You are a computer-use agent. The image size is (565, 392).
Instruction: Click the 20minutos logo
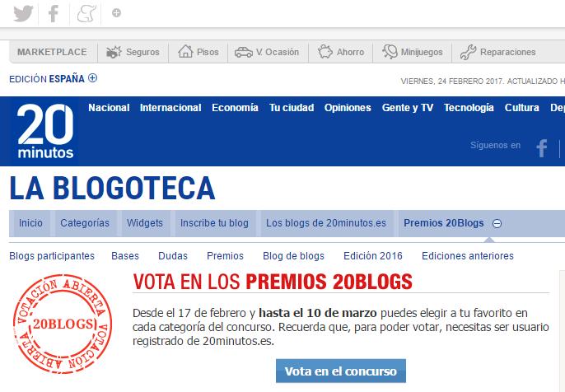pyautogui.click(x=46, y=132)
